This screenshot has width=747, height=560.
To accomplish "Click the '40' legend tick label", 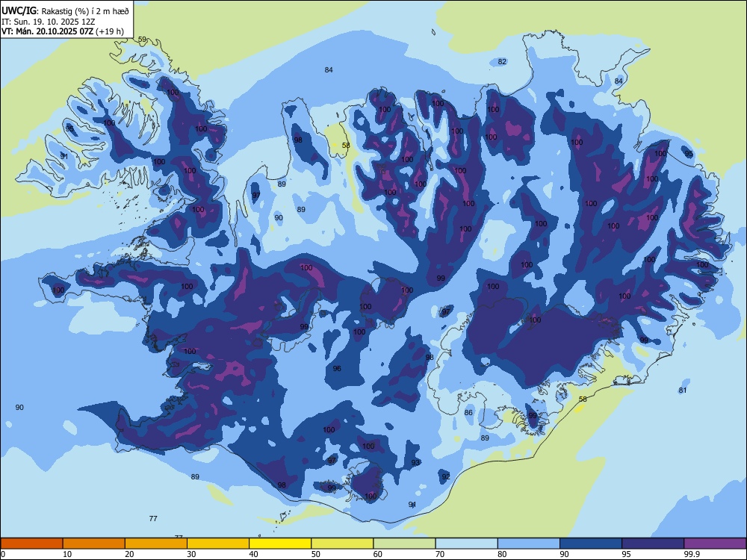I will (253, 554).
